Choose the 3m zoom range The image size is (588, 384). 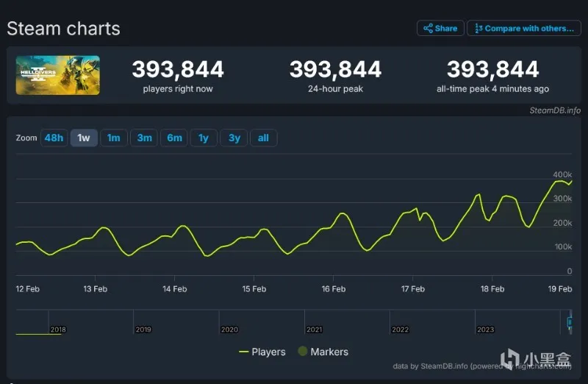(x=144, y=138)
